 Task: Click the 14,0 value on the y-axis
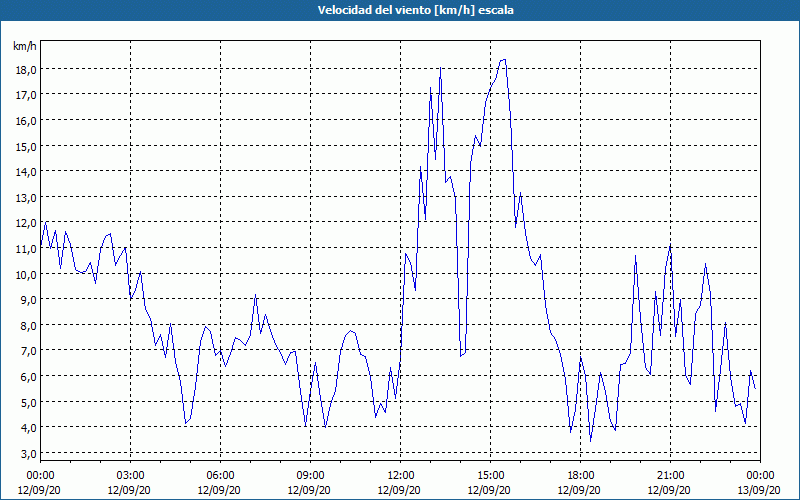pyautogui.click(x=26, y=172)
